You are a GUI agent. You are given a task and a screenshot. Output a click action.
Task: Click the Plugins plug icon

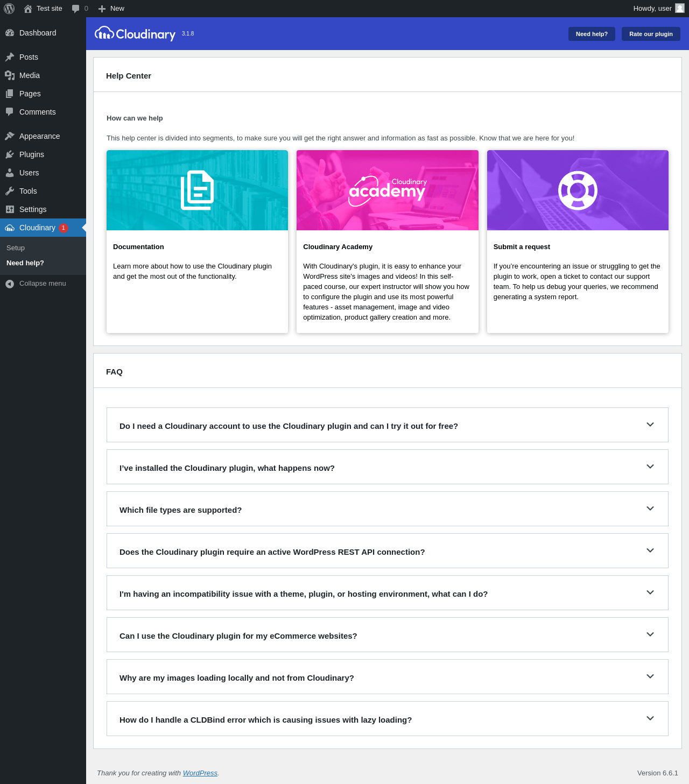pos(10,154)
